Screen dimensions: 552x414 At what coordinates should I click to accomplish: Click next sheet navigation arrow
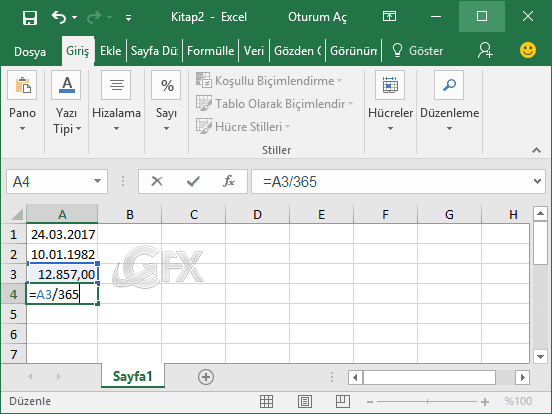point(59,377)
